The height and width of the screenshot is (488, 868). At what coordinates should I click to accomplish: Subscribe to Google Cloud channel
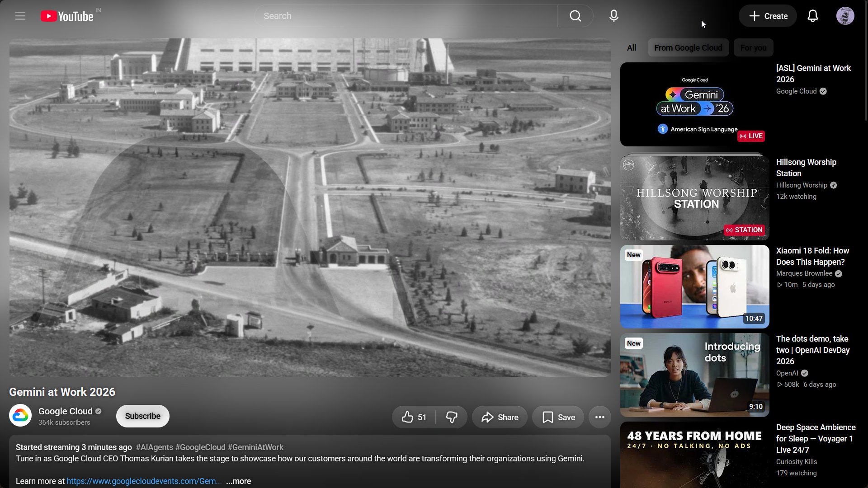tap(143, 416)
